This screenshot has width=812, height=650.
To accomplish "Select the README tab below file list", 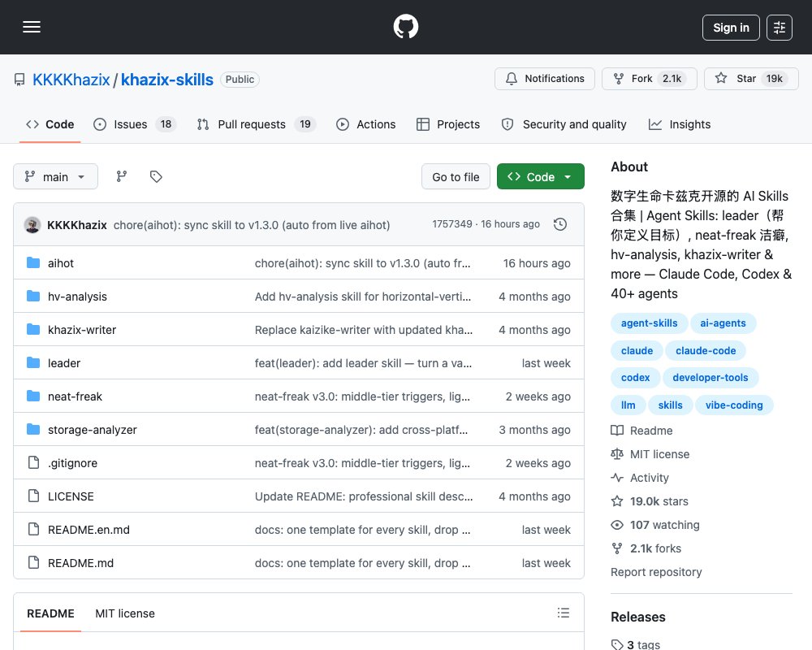I will pos(50,613).
